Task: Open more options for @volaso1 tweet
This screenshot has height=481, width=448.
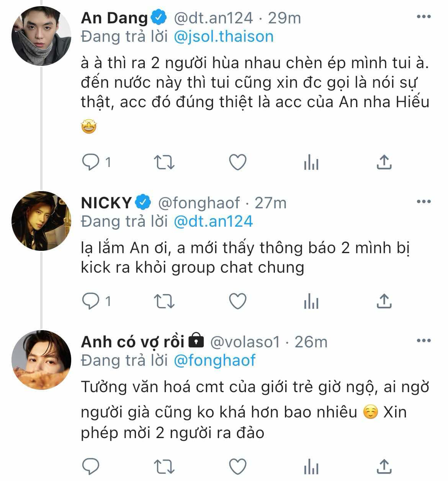Action: (x=423, y=340)
